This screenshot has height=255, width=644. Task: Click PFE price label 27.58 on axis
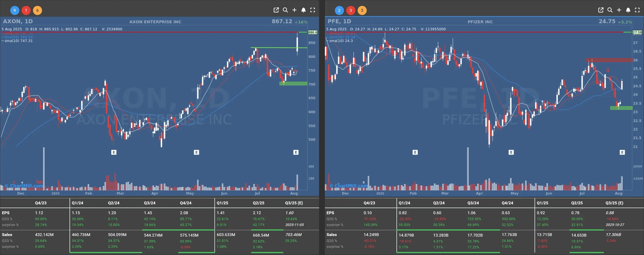pos(637,32)
